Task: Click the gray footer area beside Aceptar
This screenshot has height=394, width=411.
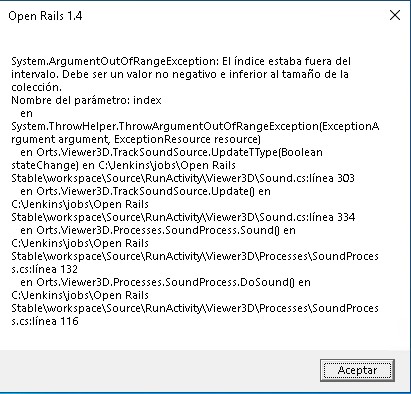Action: pyautogui.click(x=160, y=371)
